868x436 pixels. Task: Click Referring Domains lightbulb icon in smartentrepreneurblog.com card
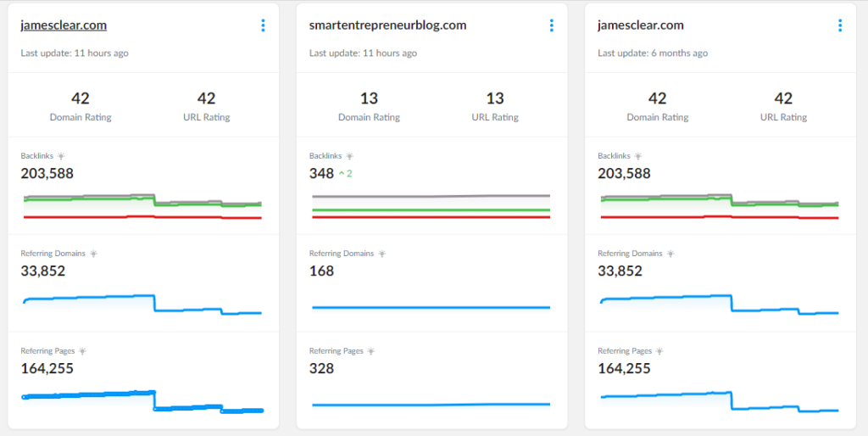(x=381, y=254)
